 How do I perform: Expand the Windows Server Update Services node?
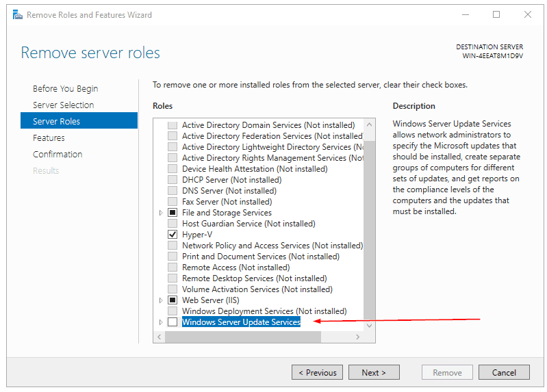tap(161, 322)
